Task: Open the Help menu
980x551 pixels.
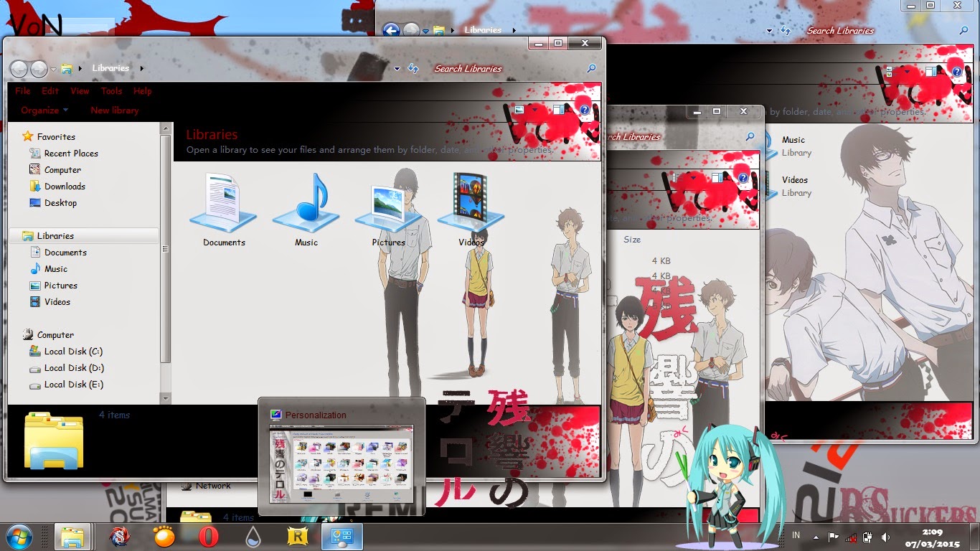Action: [x=143, y=91]
